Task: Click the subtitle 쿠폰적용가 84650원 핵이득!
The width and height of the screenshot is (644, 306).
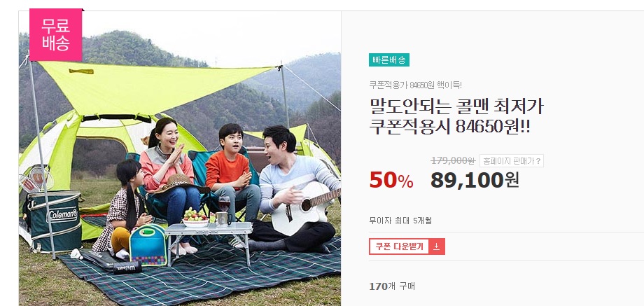Action: point(416,85)
